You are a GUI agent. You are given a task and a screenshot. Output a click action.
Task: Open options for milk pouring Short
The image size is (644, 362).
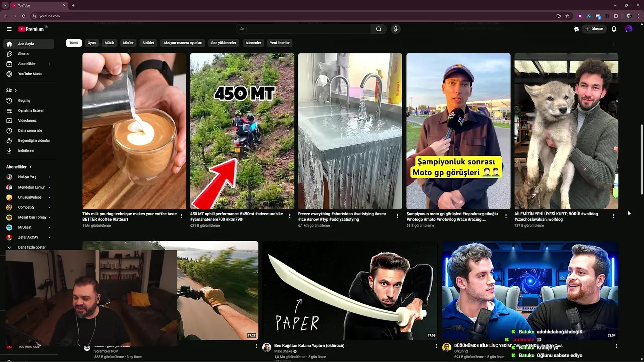(x=182, y=216)
